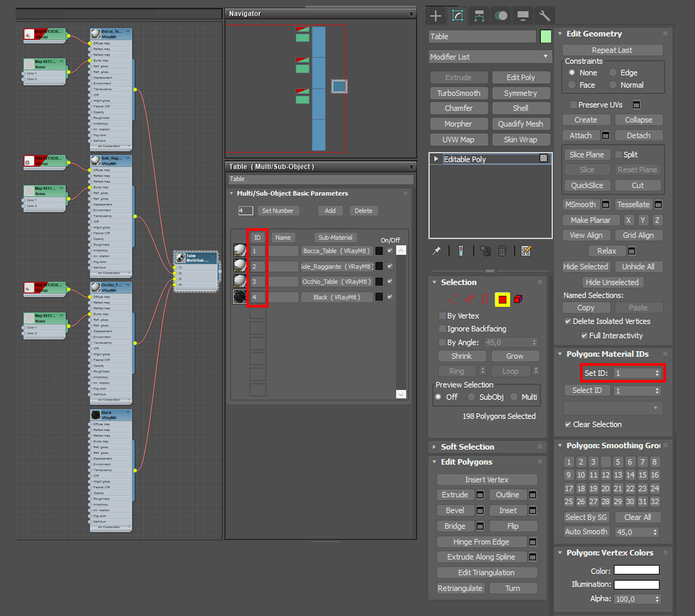Click the Set ID spinner arrows
The height and width of the screenshot is (616, 695).
[657, 373]
